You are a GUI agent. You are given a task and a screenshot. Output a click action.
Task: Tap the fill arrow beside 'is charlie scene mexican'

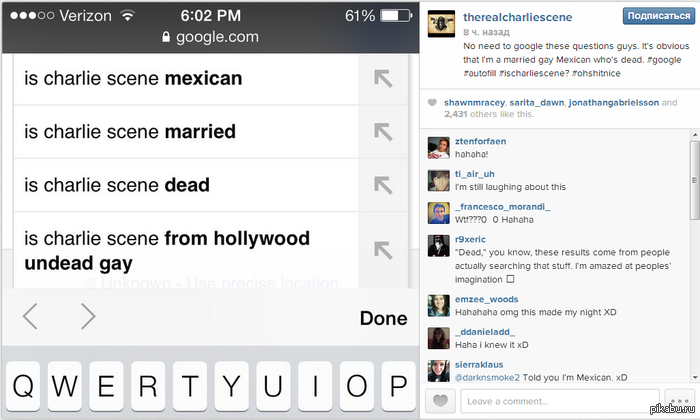pyautogui.click(x=383, y=79)
